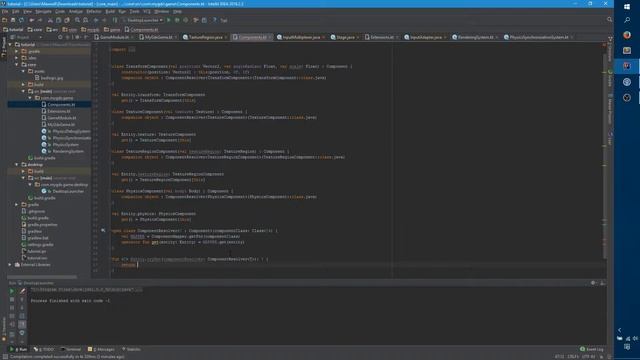Select RenderingSystem in the project tree
Viewport: 640px width, 360px height.
(62, 151)
